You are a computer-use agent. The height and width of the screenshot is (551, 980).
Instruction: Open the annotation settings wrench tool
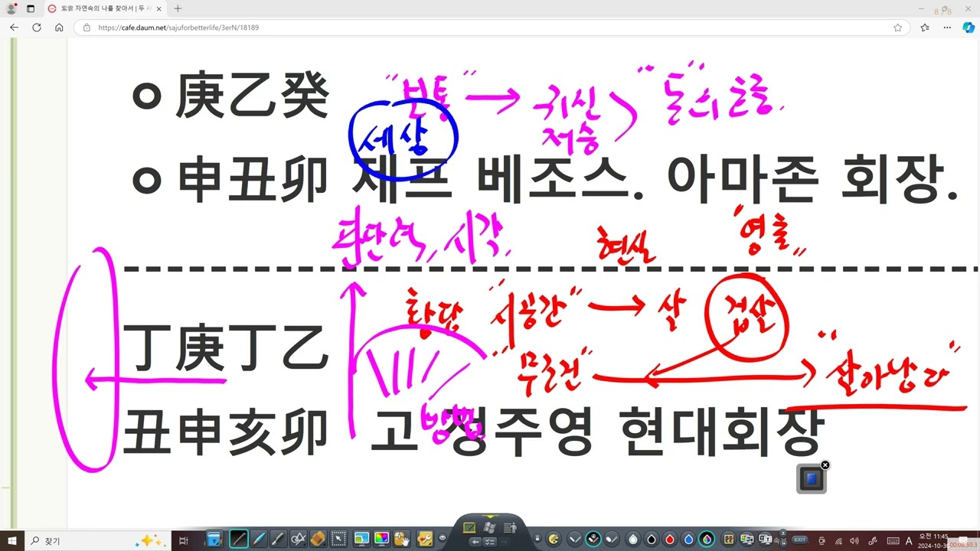point(424,540)
